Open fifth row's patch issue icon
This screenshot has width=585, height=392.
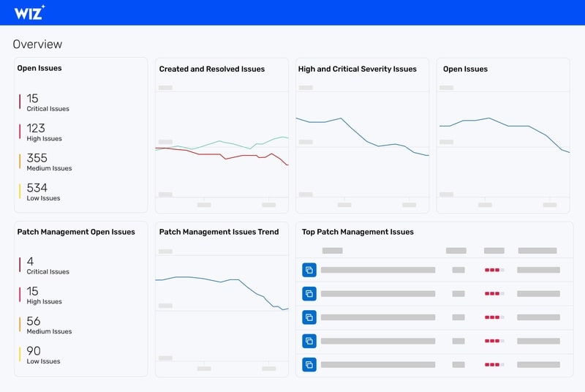(309, 364)
